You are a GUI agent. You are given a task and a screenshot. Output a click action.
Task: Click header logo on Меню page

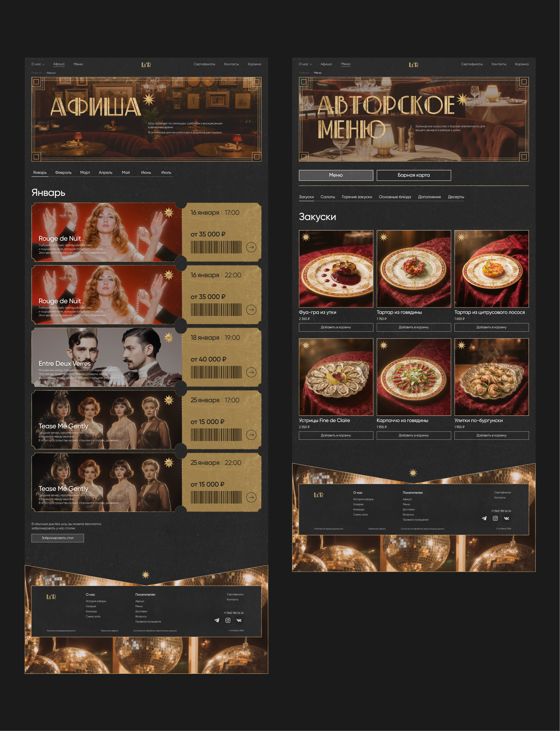(x=413, y=65)
